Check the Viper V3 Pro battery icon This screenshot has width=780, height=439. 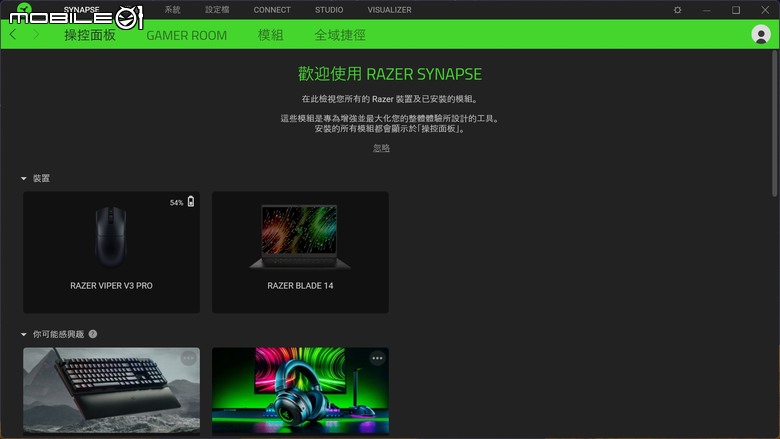(x=191, y=201)
